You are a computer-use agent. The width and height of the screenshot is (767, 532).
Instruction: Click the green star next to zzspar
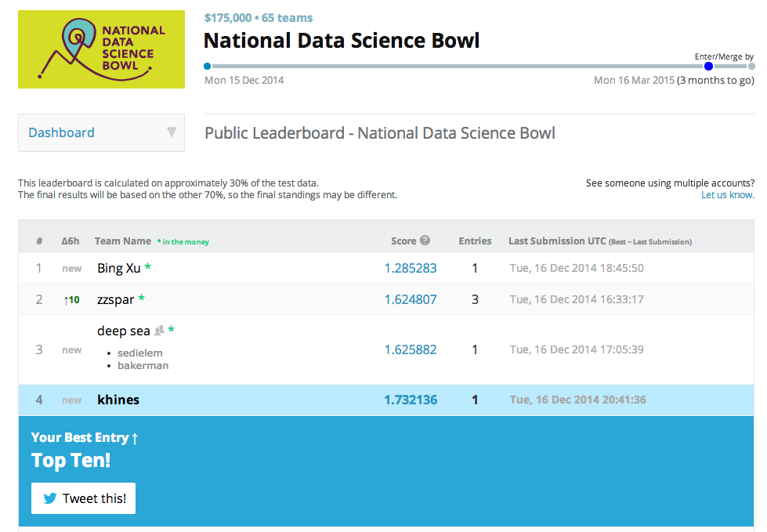click(141, 298)
